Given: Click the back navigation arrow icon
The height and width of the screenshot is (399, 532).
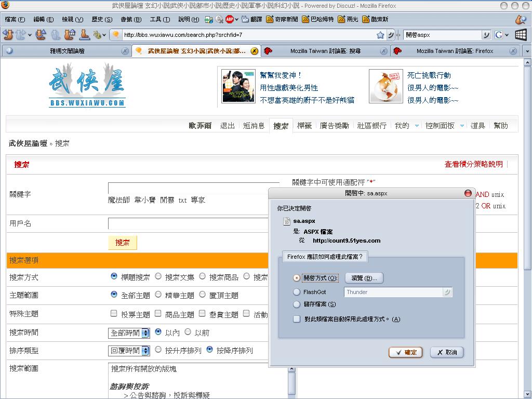Looking at the screenshot, I should [8, 35].
